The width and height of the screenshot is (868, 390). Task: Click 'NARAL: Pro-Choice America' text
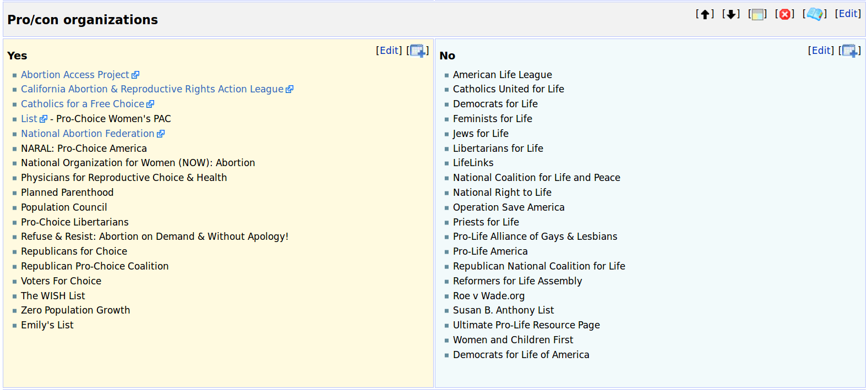84,149
